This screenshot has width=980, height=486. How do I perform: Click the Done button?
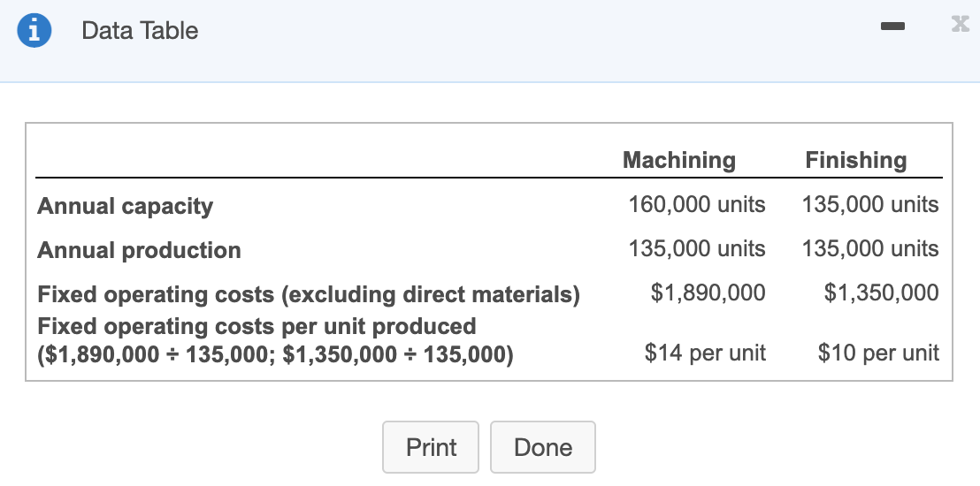(542, 446)
